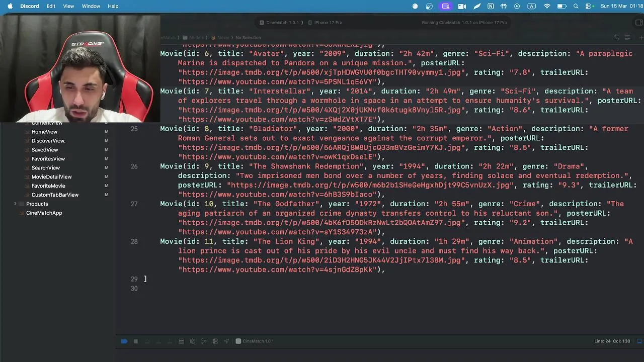Expand the Products folder disclosure arrow
Screen dimensions: 644x362
[x=15, y=204]
